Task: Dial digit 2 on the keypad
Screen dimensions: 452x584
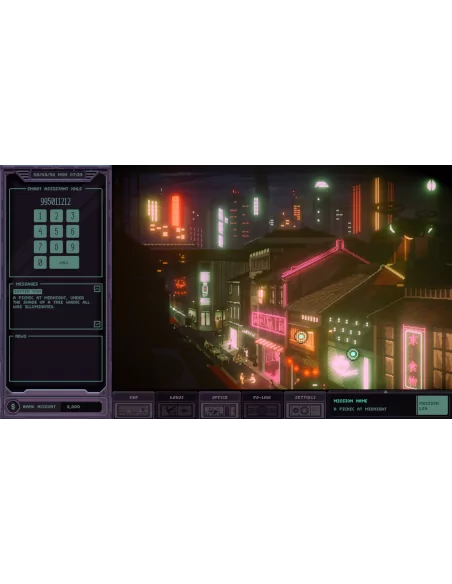Action: [x=56, y=216]
